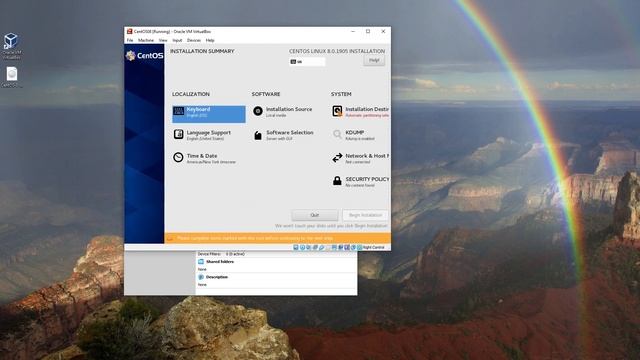Maximize the CentOS VirtualBox window

(x=368, y=31)
